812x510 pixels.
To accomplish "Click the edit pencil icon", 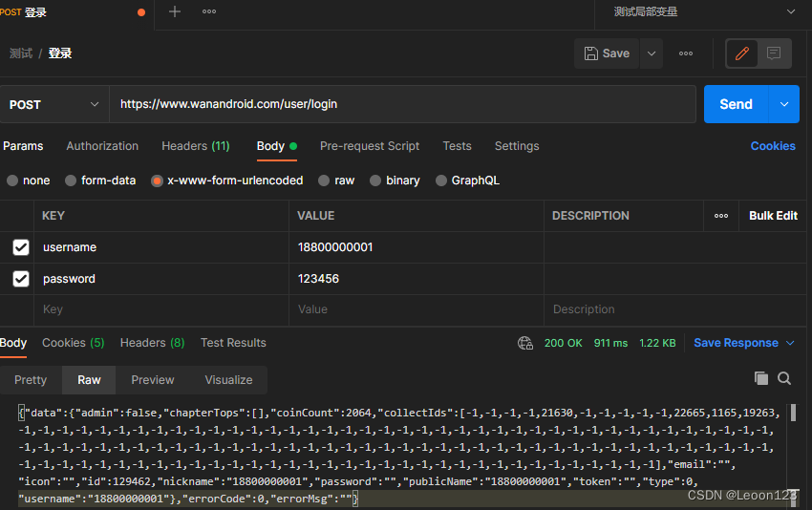I will (742, 53).
